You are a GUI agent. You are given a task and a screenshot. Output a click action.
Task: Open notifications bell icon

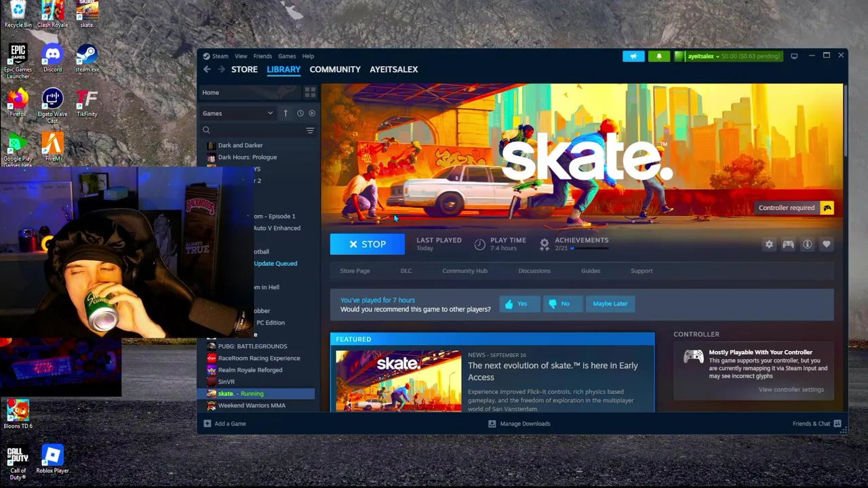(x=659, y=56)
